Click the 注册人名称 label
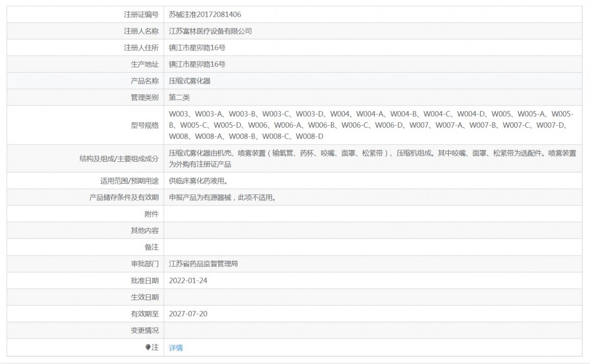 [x=141, y=31]
